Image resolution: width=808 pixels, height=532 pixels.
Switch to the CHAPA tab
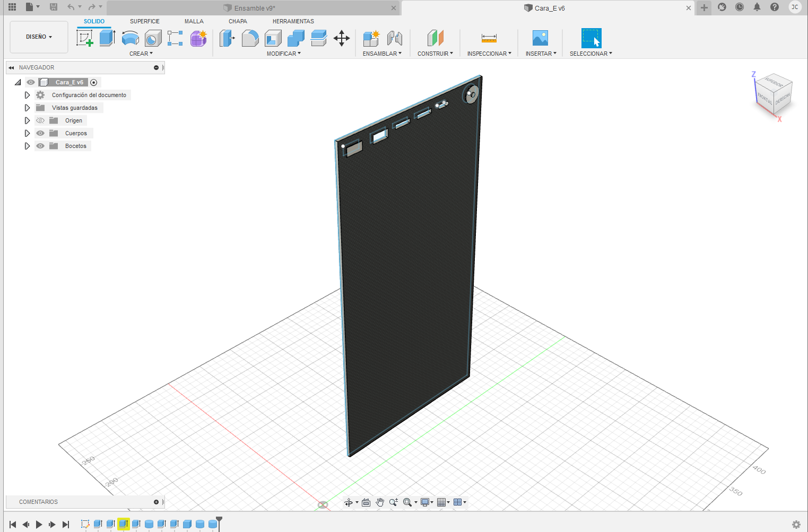pos(238,21)
